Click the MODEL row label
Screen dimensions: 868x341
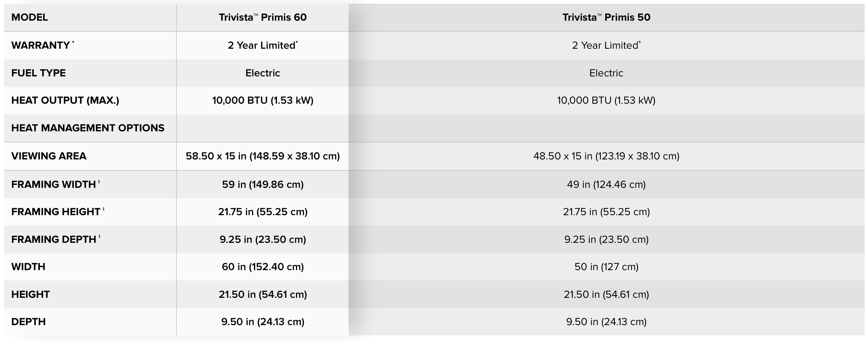[x=30, y=17]
